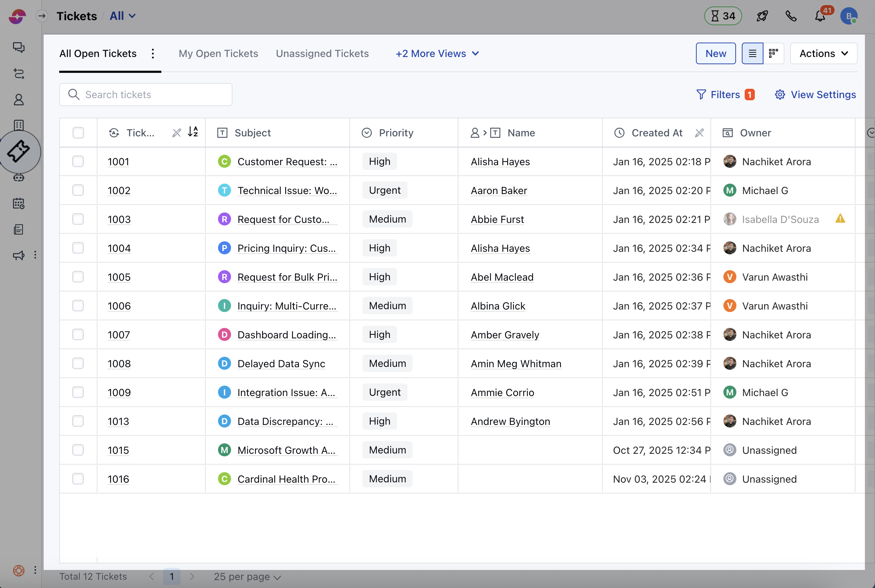Open the Companies building icon in sidebar
This screenshot has width=875, height=588.
tap(19, 125)
